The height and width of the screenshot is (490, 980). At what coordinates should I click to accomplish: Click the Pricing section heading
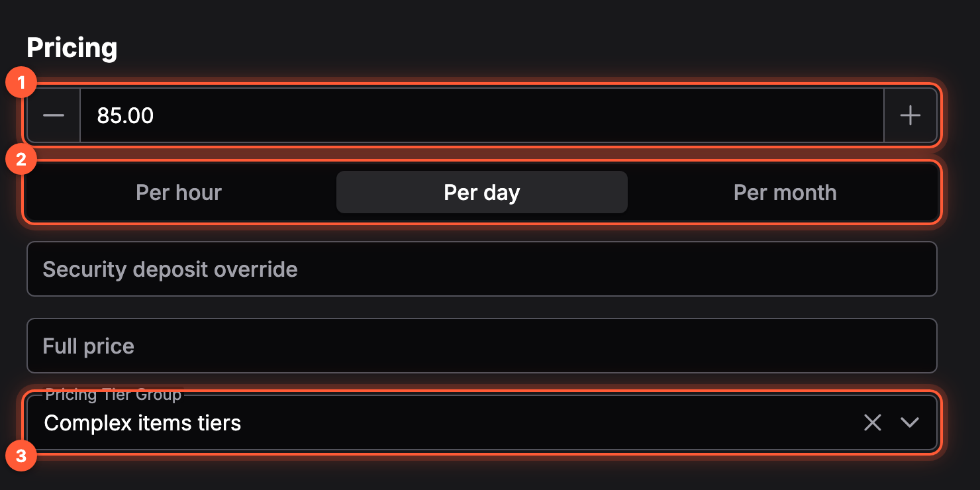[72, 48]
